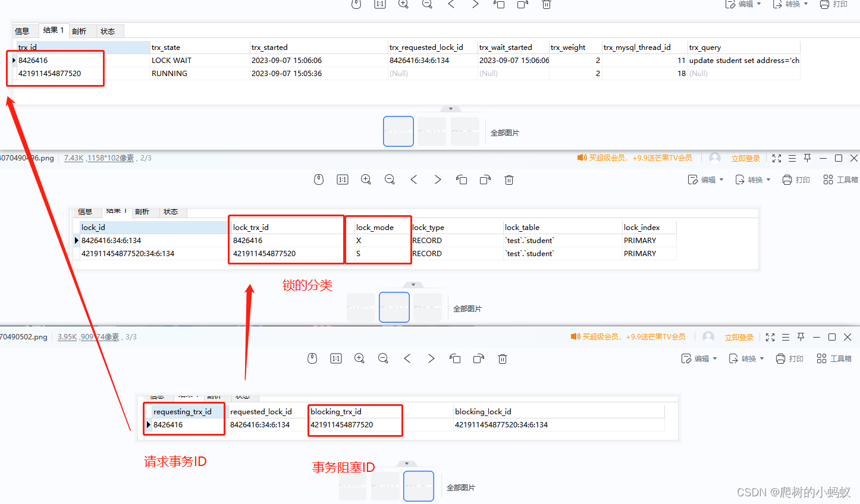860x504 pixels.
Task: Select the first thumbnail in 3/3 viewer
Action: (x=353, y=486)
